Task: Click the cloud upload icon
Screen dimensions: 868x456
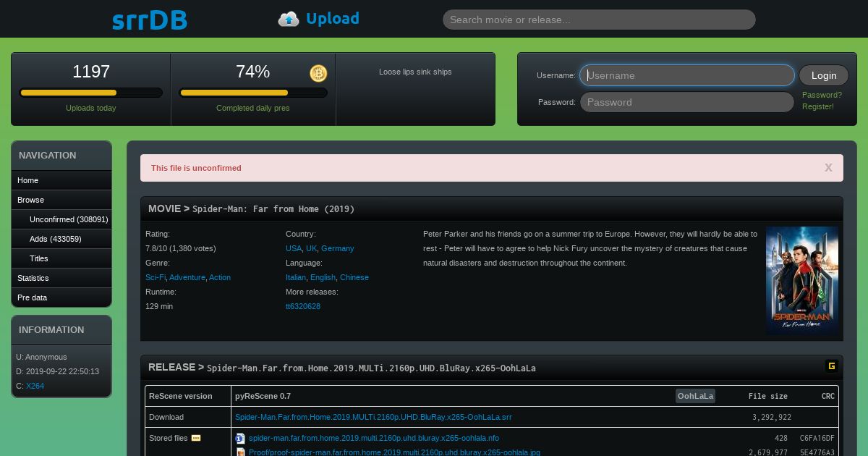Action: coord(289,19)
